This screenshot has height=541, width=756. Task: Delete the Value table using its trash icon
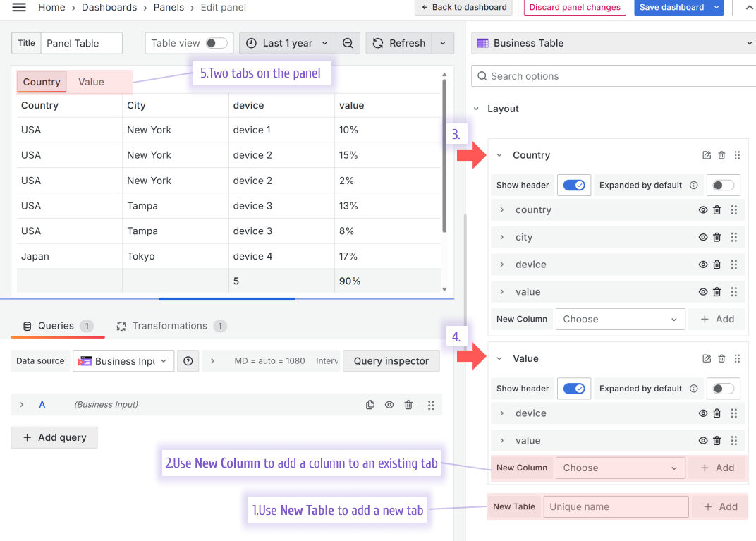721,358
